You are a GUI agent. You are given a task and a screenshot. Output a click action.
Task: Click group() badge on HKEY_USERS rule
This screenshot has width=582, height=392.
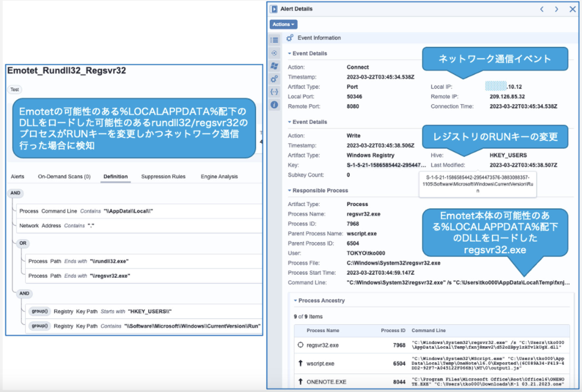point(40,311)
